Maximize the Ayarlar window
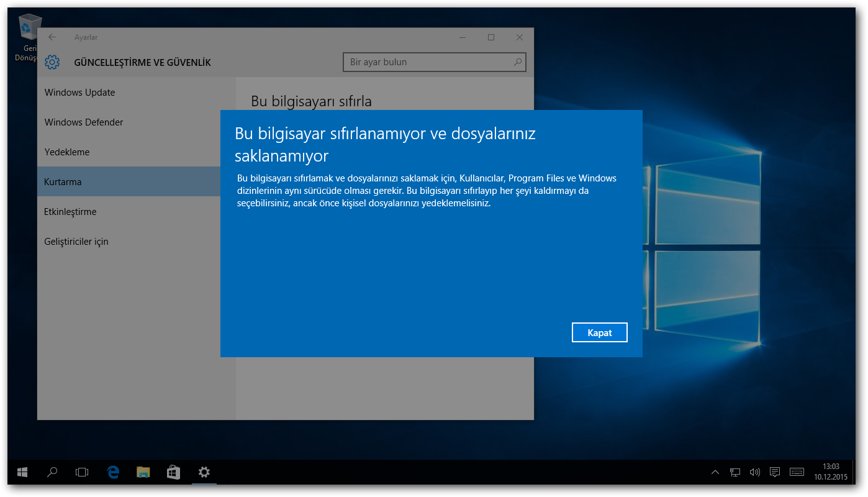 click(491, 37)
